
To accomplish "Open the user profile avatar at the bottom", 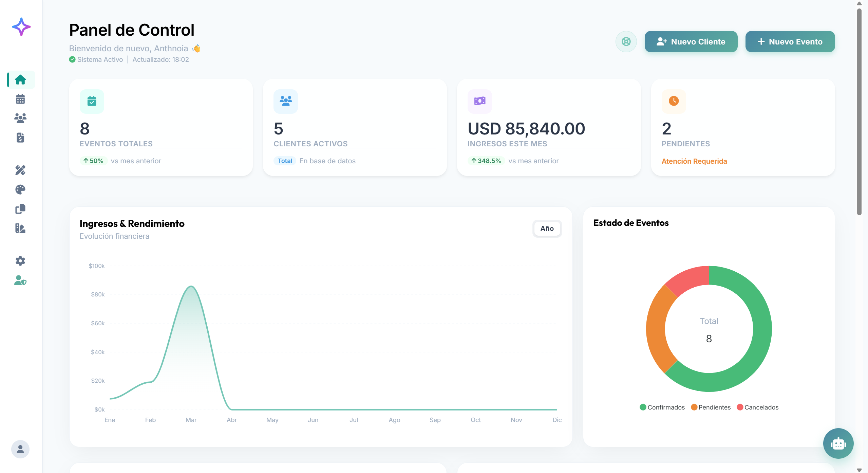I will tap(20, 449).
